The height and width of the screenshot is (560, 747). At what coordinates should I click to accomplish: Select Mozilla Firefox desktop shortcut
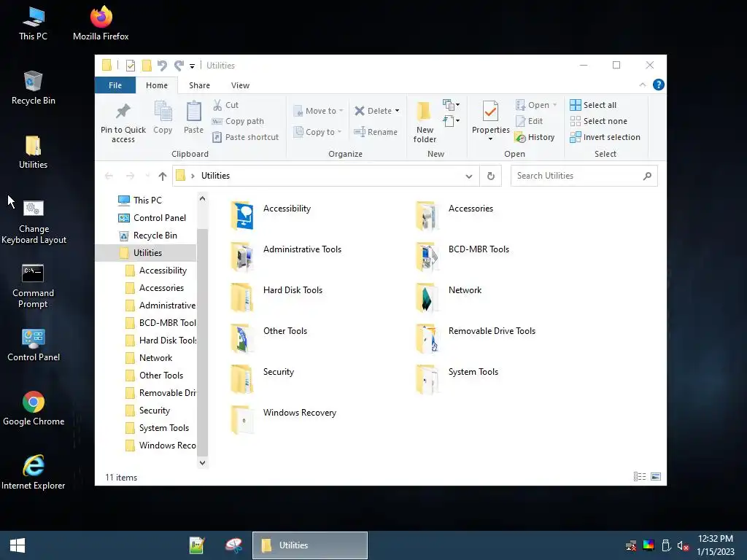coord(101,23)
